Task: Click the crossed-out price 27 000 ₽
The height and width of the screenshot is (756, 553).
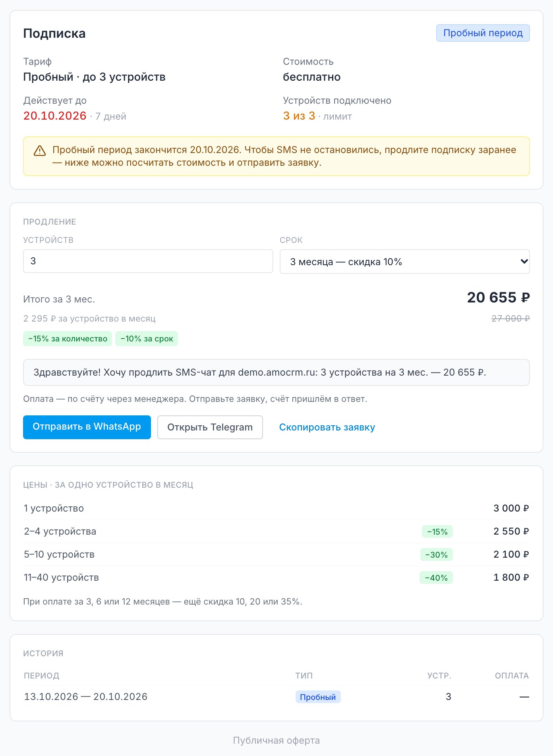Action: pos(510,318)
